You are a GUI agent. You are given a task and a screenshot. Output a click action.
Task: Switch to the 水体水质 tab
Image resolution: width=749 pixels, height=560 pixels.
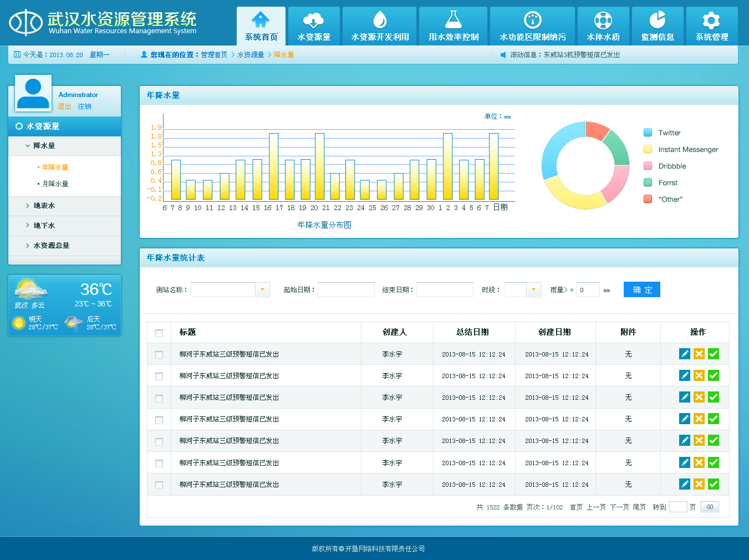click(603, 26)
